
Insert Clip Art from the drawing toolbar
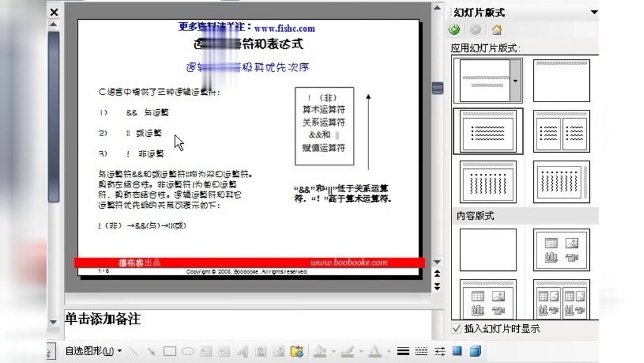tap(260, 351)
